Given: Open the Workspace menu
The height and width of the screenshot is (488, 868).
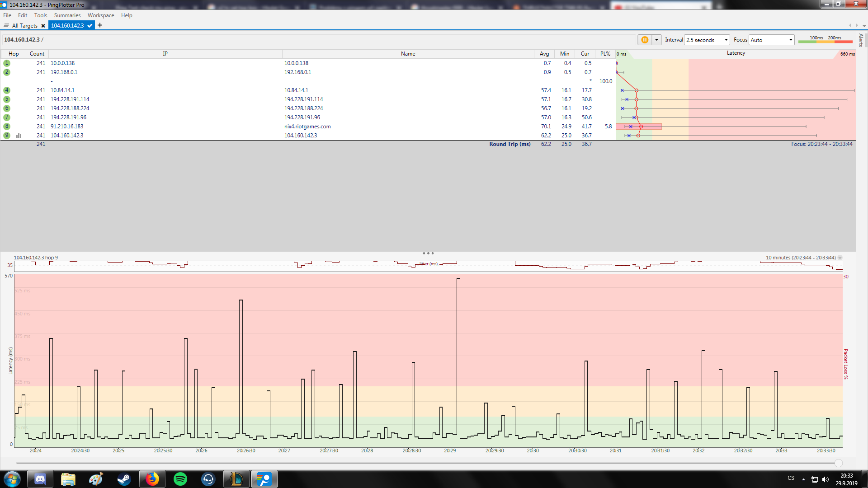Looking at the screenshot, I should (x=100, y=15).
